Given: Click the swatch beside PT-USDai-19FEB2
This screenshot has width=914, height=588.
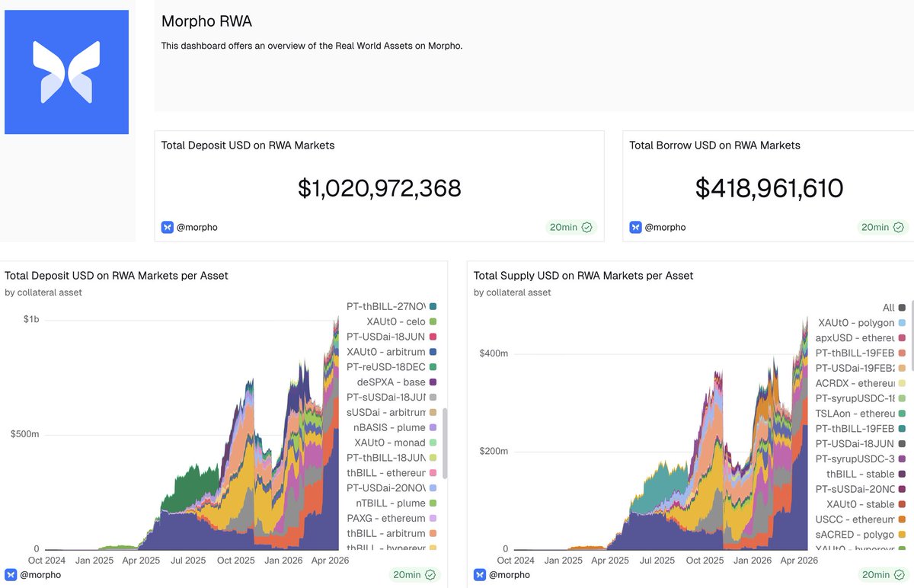Looking at the screenshot, I should (902, 368).
